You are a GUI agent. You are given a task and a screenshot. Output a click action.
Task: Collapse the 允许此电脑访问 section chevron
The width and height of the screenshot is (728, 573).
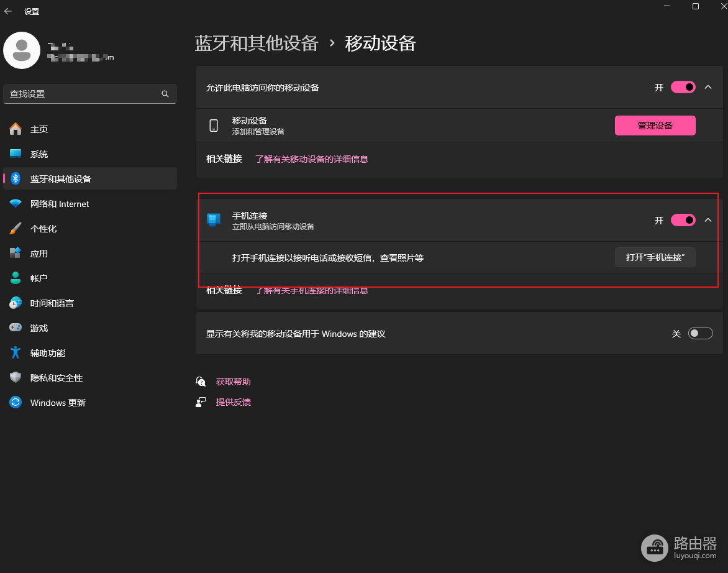click(708, 87)
